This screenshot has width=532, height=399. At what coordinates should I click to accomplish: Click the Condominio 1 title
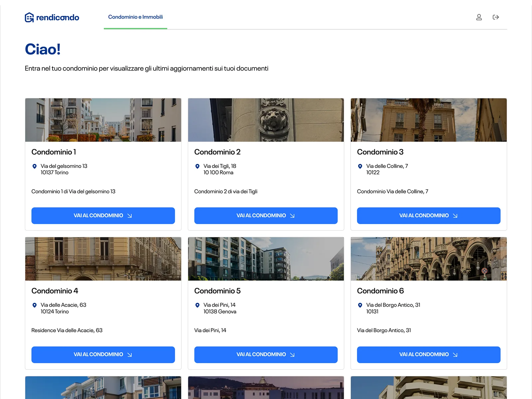(54, 152)
